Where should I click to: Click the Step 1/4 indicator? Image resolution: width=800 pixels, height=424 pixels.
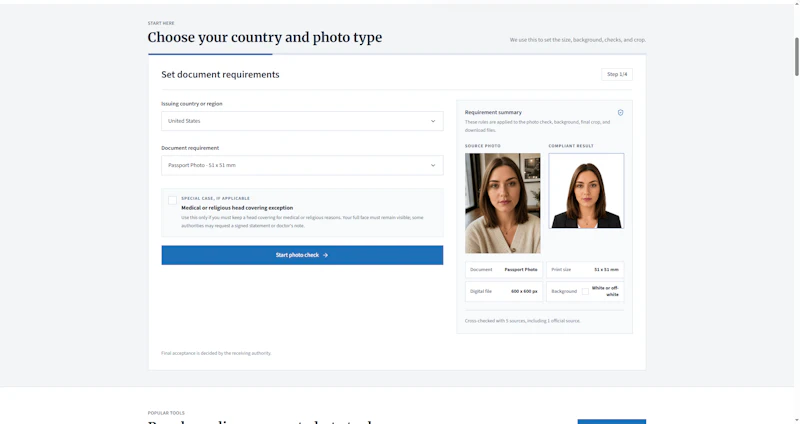point(617,74)
